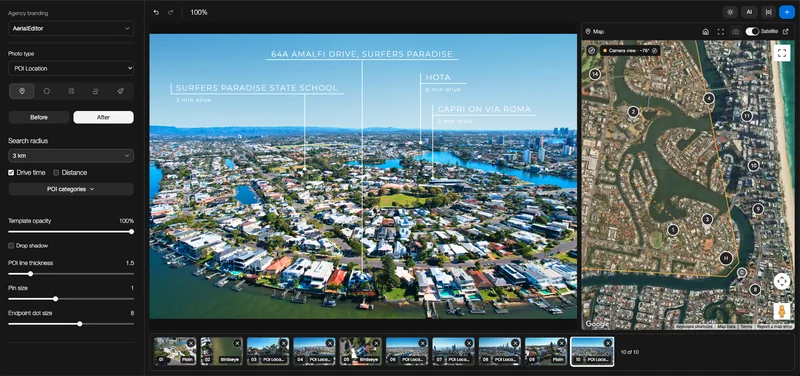Image resolution: width=800 pixels, height=376 pixels.
Task: Select map marker number 11
Action: 747,116
